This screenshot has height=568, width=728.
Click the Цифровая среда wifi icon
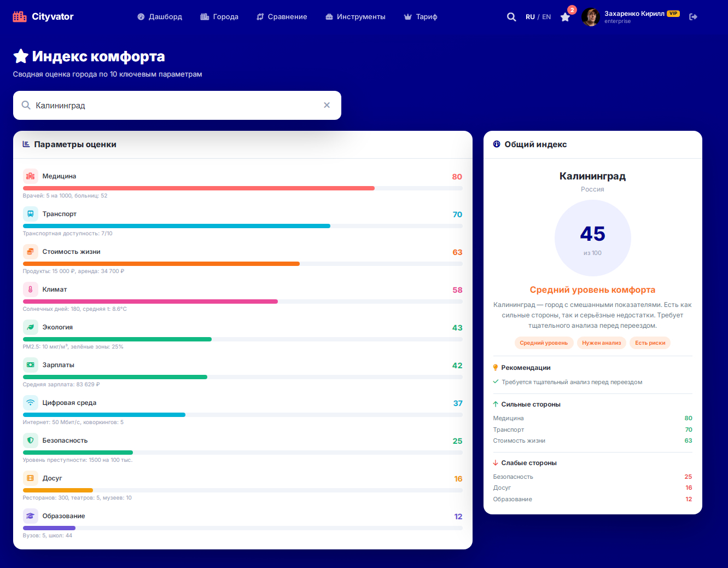click(x=31, y=403)
